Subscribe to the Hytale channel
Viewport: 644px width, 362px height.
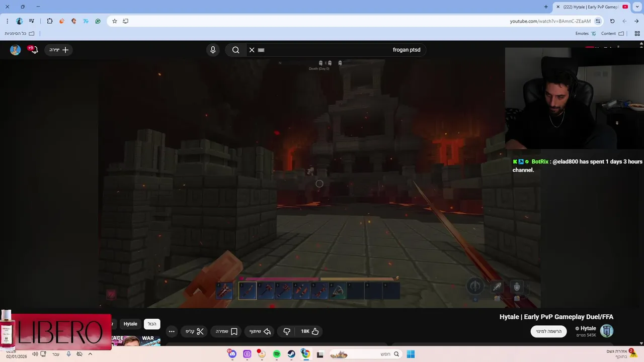pyautogui.click(x=548, y=331)
